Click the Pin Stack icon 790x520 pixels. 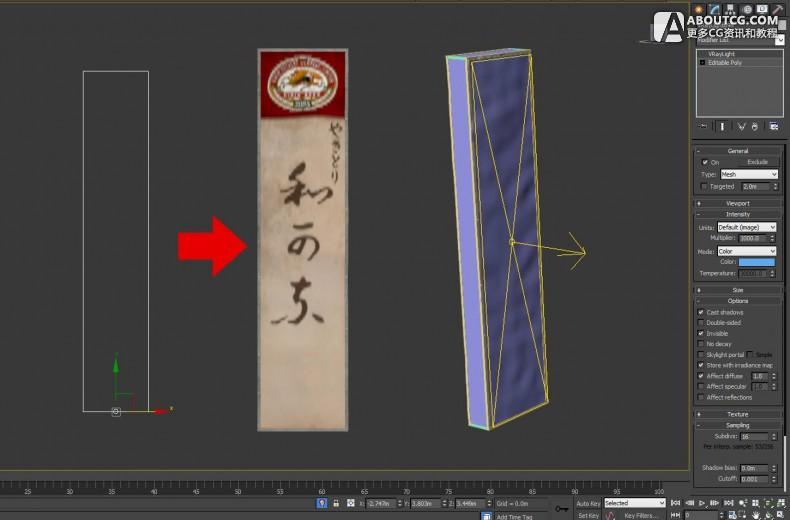coord(703,127)
